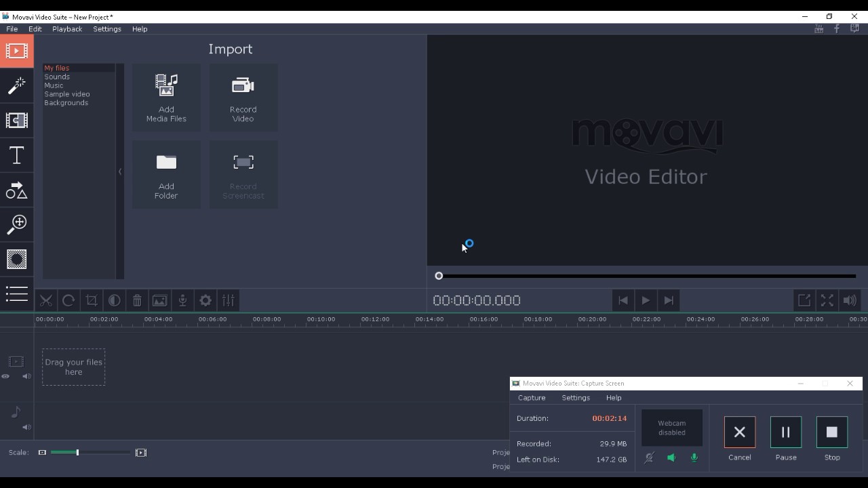This screenshot has height=488, width=868.
Task: Open the Titles text tab
Action: click(16, 155)
